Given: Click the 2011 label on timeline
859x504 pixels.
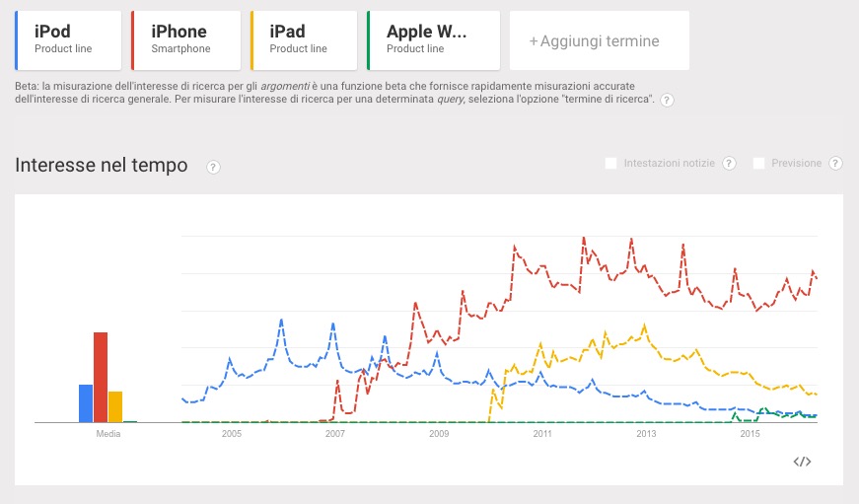Looking at the screenshot, I should point(542,434).
